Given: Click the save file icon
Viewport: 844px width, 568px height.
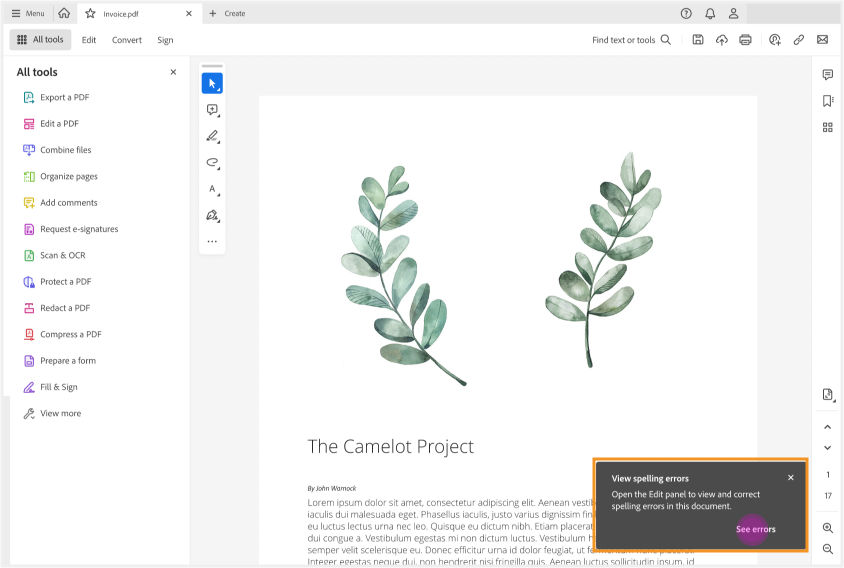Looking at the screenshot, I should coord(698,40).
